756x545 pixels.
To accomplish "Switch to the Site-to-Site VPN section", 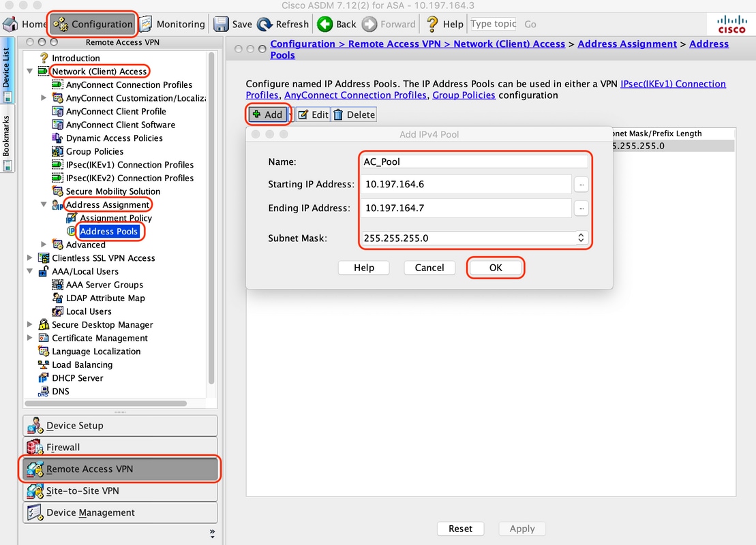I will click(120, 490).
